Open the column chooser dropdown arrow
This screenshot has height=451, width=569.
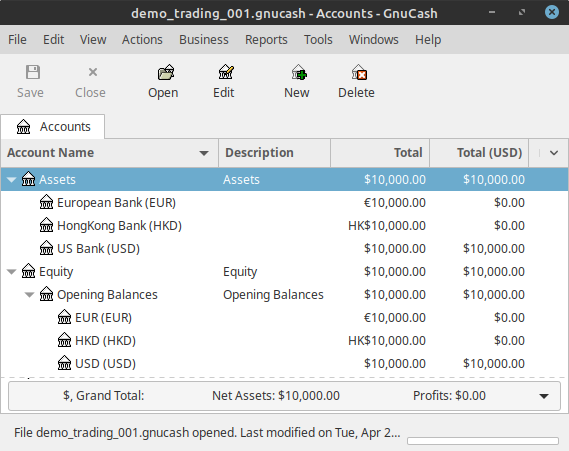(x=553, y=153)
